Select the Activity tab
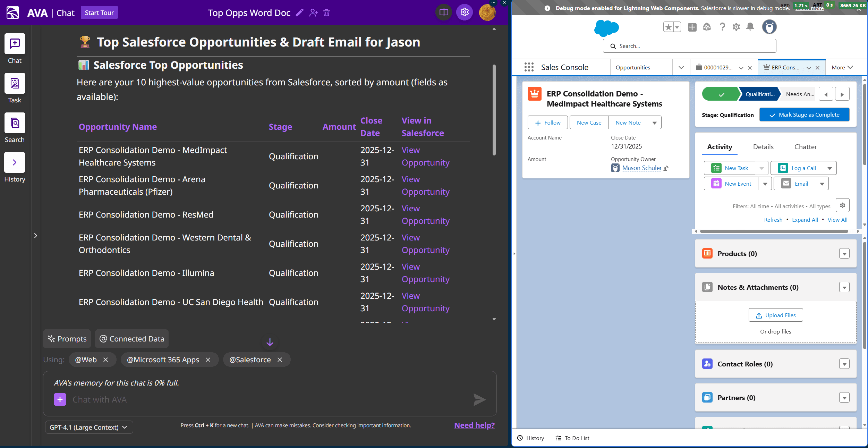This screenshot has height=448, width=868. (x=720, y=147)
